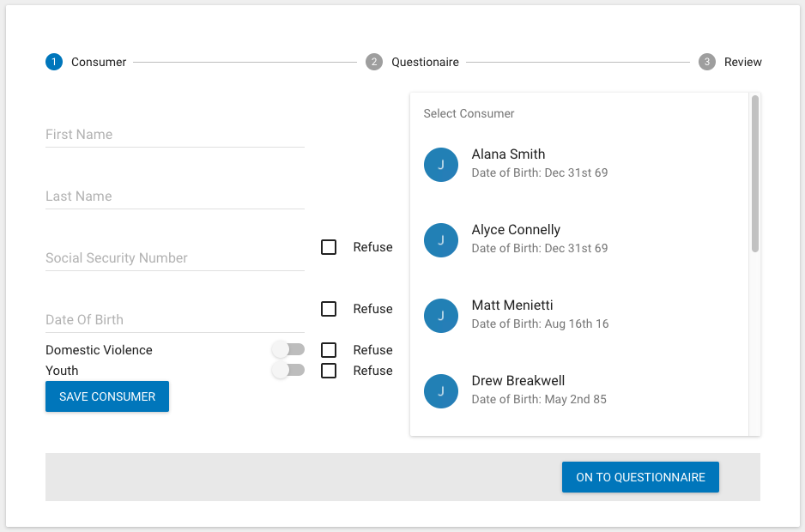Click the step 1 Consumer circle icon

pos(54,62)
